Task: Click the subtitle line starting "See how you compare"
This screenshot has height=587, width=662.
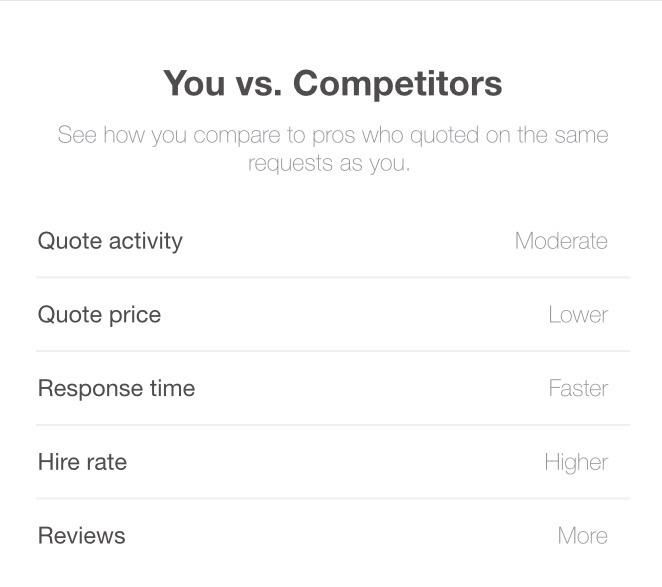Action: tap(332, 135)
